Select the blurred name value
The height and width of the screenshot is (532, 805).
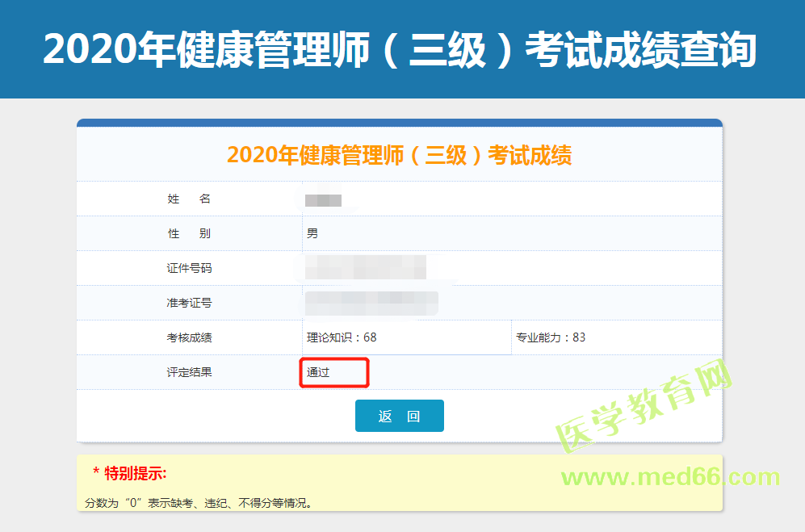point(324,199)
